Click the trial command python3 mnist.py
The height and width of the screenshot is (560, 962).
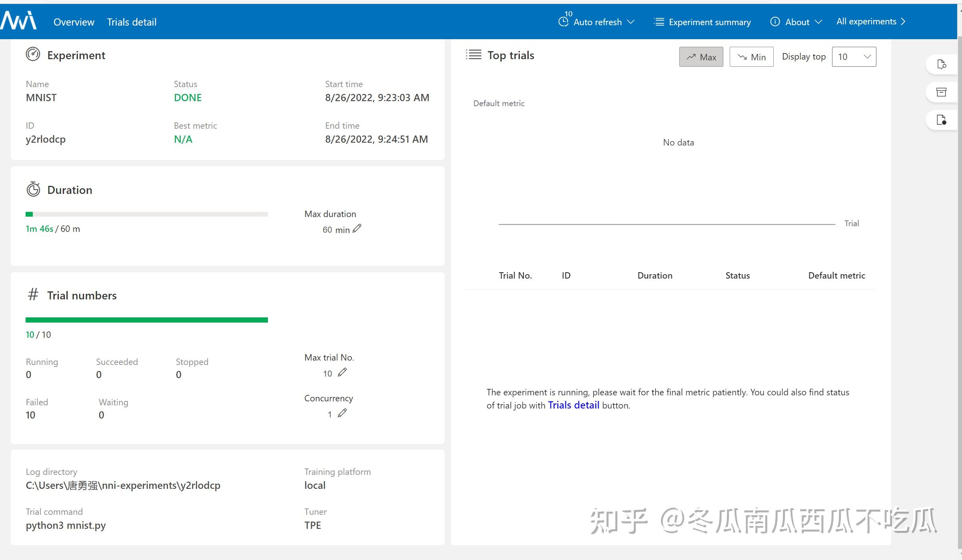point(66,526)
